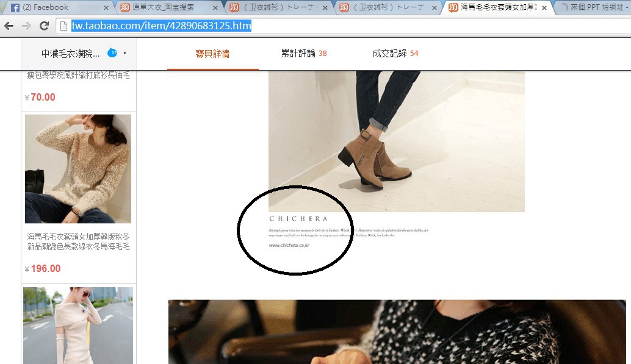Select the tw.taobao.com address bar URL
The width and height of the screenshot is (631, 364).
click(161, 26)
